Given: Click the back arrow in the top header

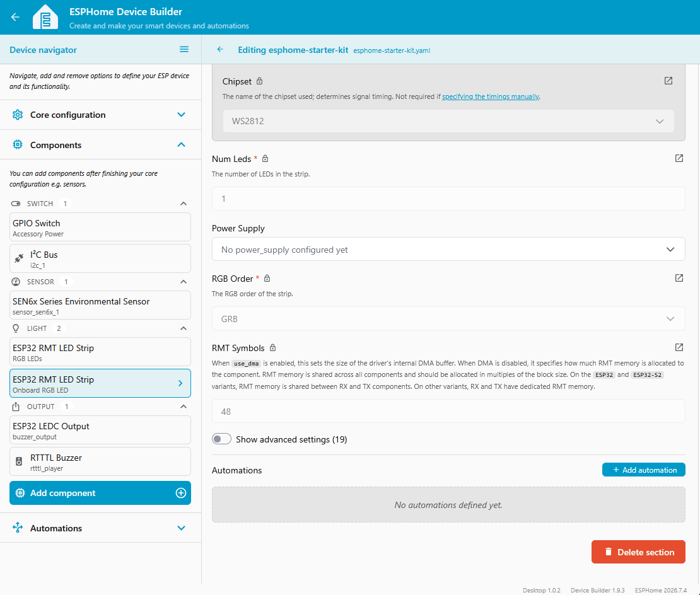Looking at the screenshot, I should [15, 17].
